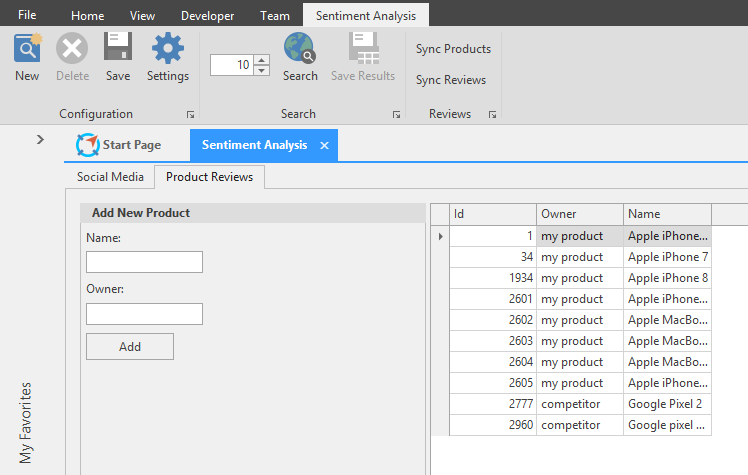Switch to the Home ribbon tab
748x475 pixels.
tap(87, 16)
